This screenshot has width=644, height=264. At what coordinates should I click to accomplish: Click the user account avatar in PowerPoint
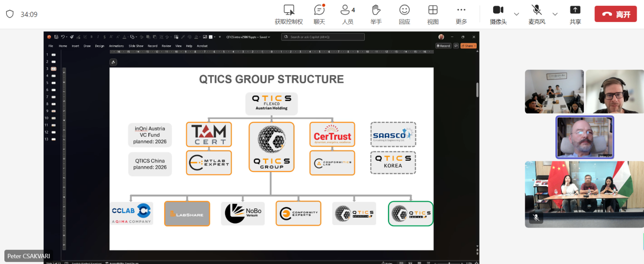[441, 37]
